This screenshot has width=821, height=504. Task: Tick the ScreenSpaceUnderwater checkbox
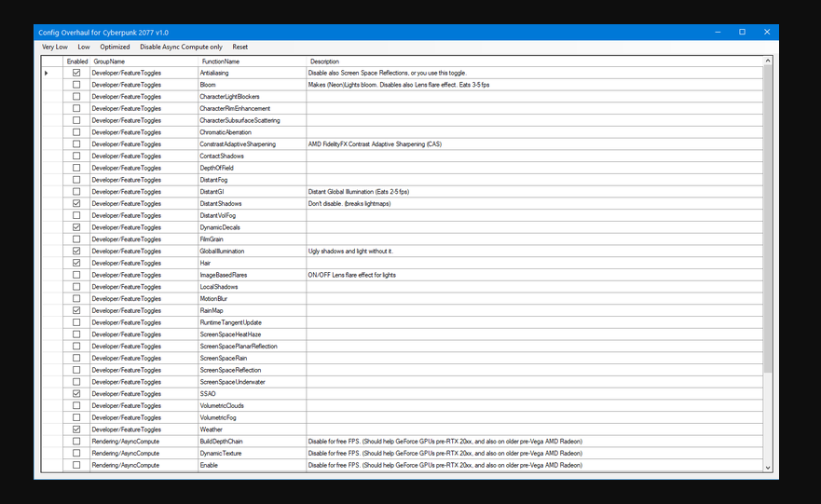(x=76, y=382)
